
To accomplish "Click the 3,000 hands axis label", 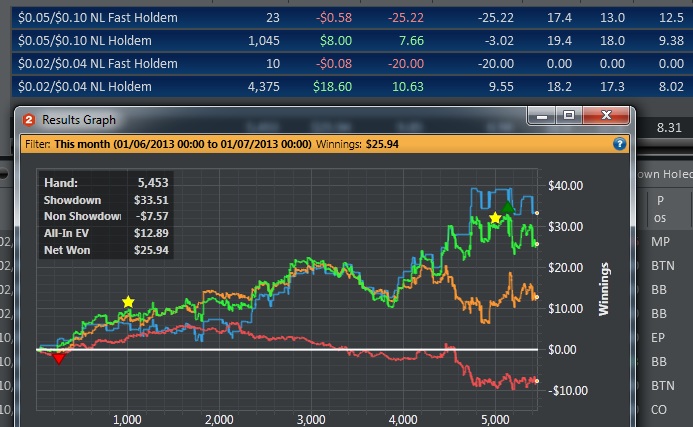I will [x=311, y=419].
